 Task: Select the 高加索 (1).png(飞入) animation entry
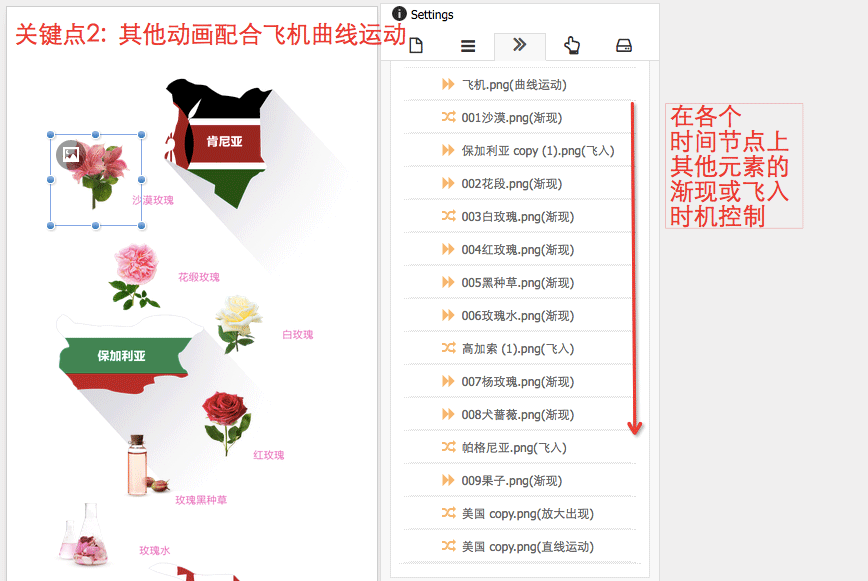click(520, 349)
